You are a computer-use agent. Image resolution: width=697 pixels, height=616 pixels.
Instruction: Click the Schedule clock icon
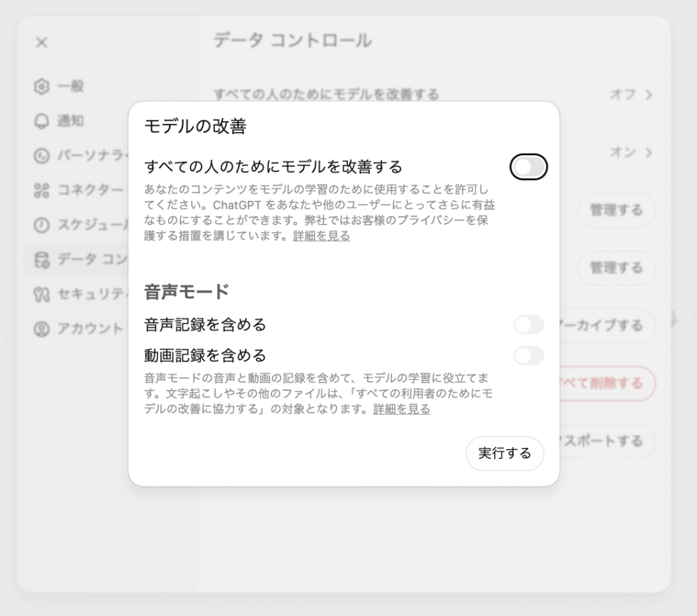(42, 225)
